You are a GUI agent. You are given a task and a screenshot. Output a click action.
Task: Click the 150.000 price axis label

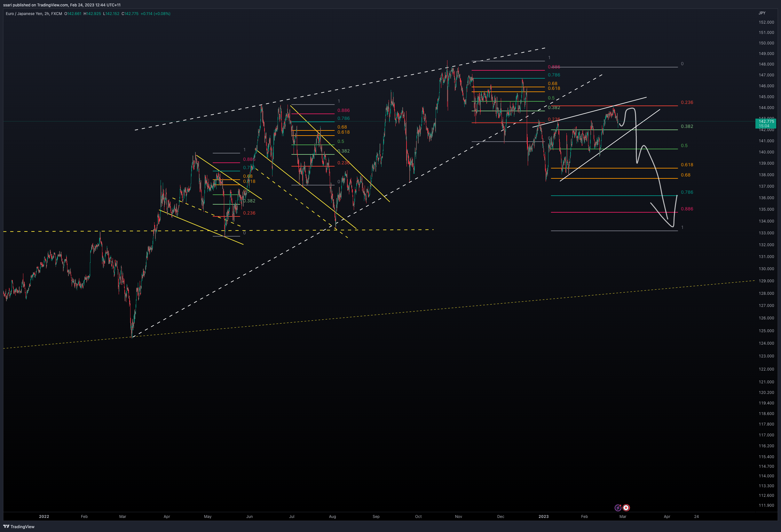766,43
